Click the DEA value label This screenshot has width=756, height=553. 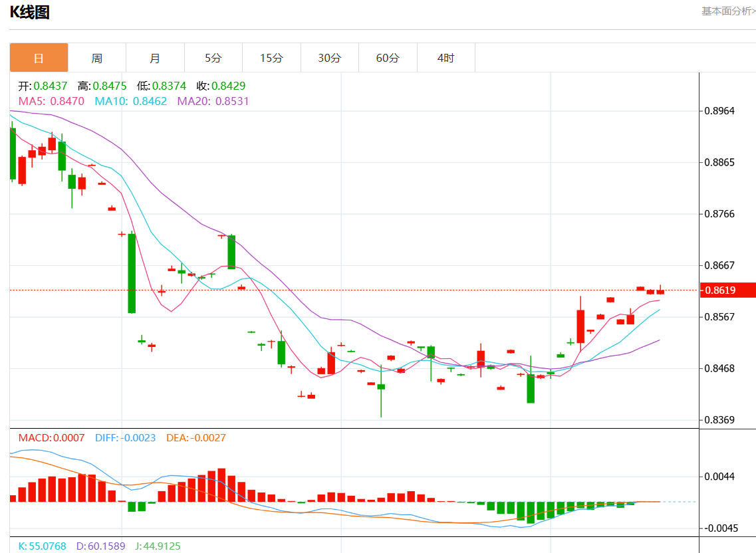pyautogui.click(x=195, y=438)
